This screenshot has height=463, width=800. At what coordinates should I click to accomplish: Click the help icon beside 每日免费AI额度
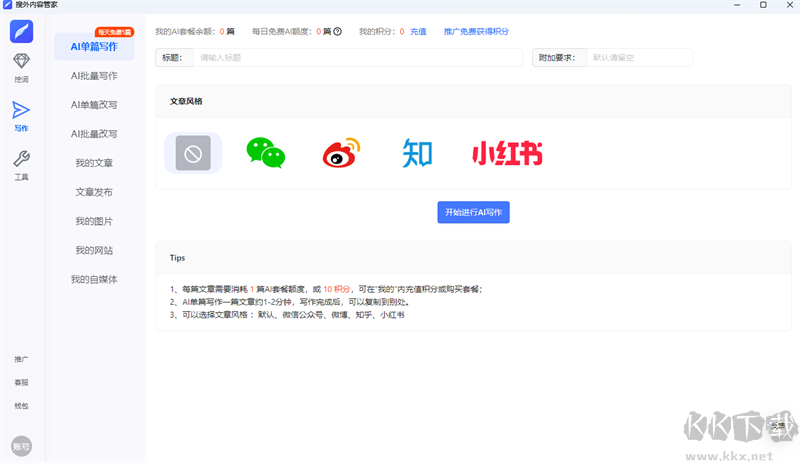[x=338, y=31]
